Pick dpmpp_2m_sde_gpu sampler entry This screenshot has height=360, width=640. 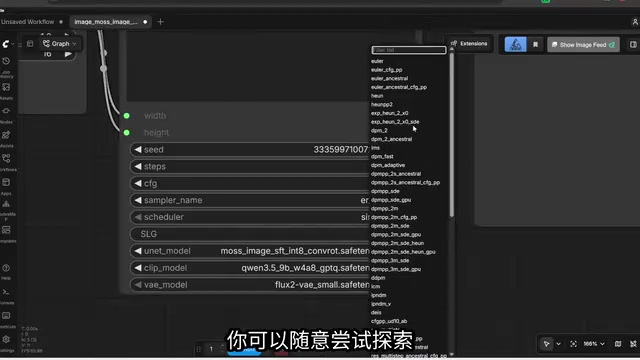[396, 235]
